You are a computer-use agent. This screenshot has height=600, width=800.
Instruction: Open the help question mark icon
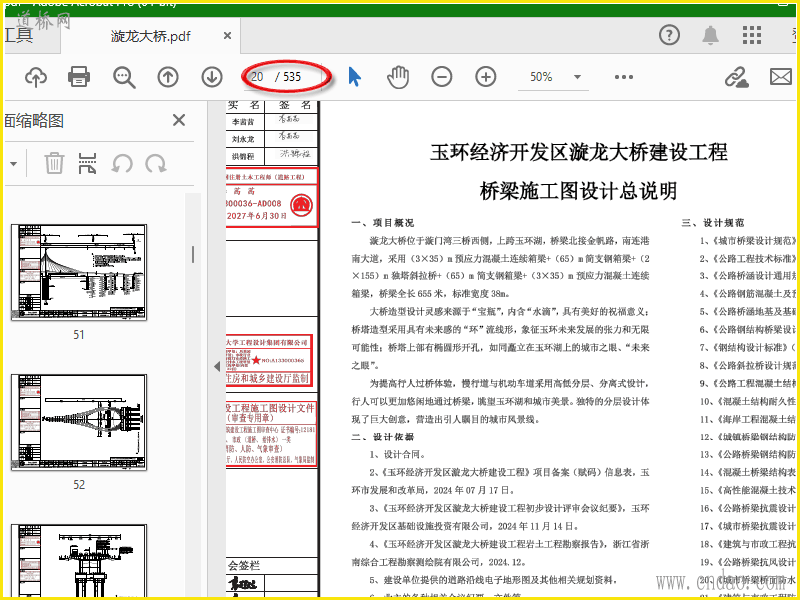coord(669,35)
